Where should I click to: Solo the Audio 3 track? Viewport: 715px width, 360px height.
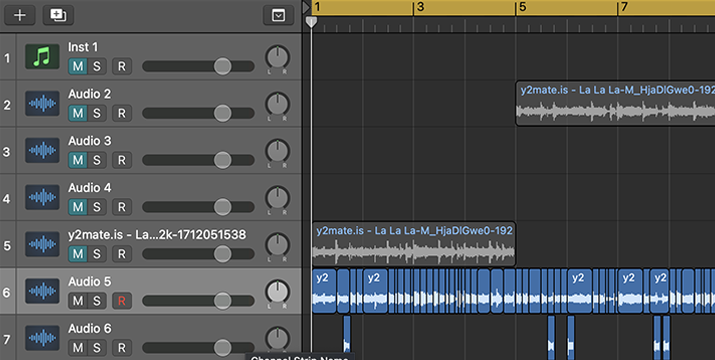click(x=97, y=160)
